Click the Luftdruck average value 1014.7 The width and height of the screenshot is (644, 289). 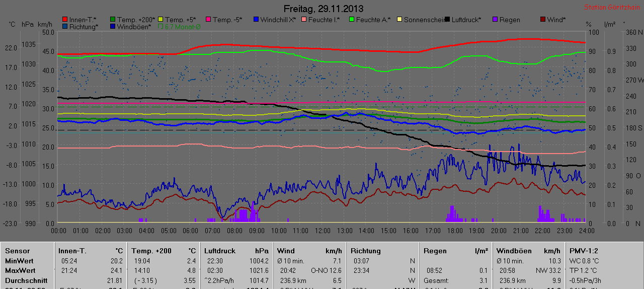click(x=259, y=280)
